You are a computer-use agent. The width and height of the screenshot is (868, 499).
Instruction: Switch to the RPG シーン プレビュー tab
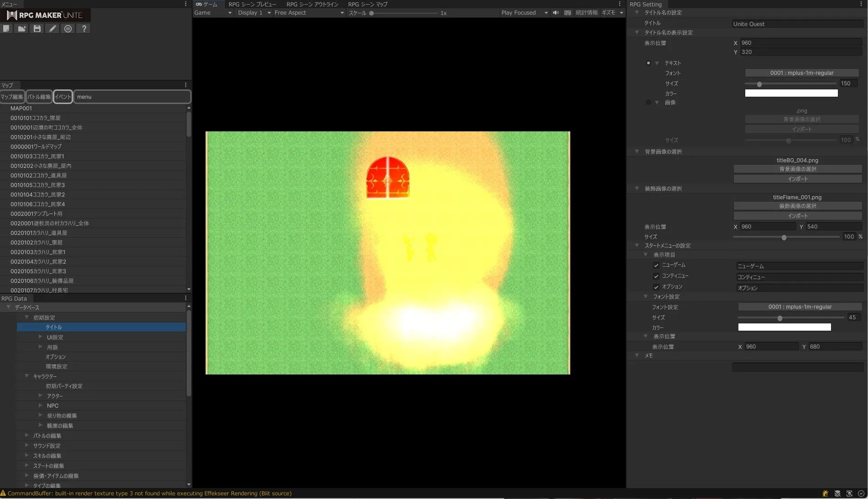252,4
